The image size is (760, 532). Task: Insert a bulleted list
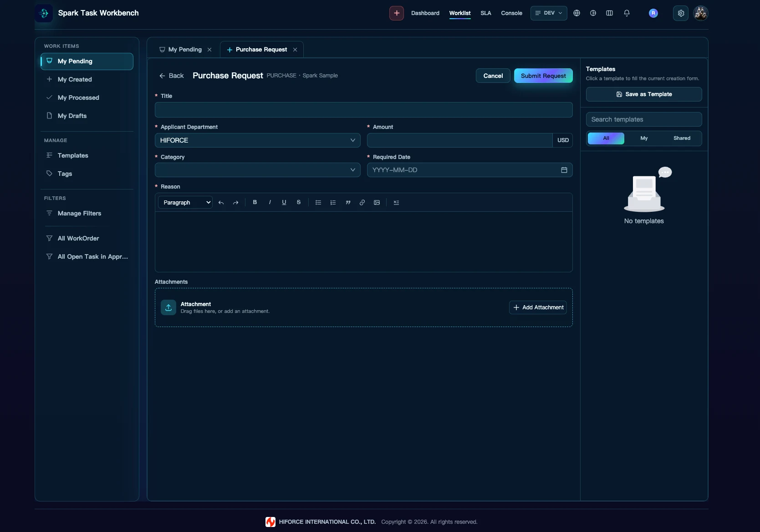click(x=318, y=203)
